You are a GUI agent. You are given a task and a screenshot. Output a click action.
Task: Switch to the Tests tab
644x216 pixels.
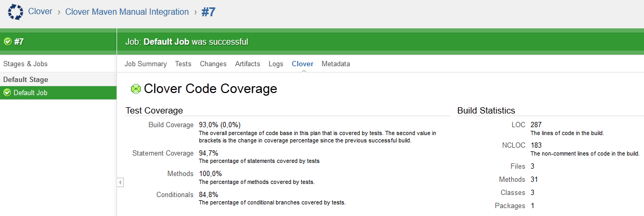coord(183,64)
